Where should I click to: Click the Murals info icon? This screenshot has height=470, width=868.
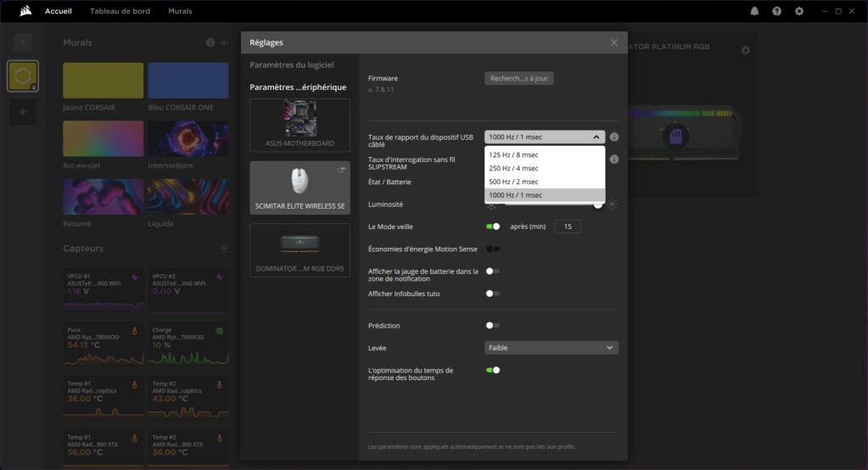210,42
